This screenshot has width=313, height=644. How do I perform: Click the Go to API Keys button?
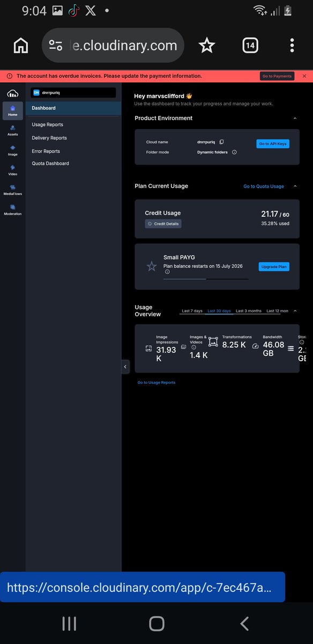point(273,144)
